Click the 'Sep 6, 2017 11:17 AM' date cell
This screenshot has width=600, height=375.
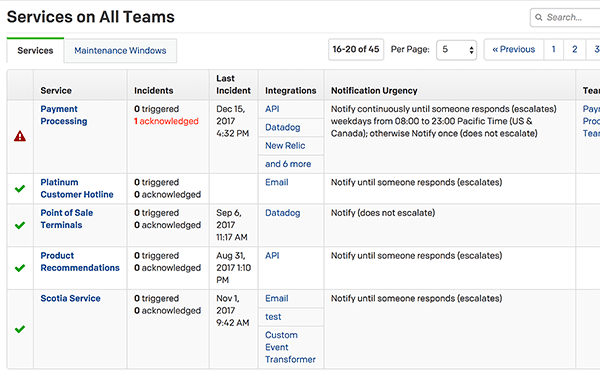pyautogui.click(x=232, y=225)
